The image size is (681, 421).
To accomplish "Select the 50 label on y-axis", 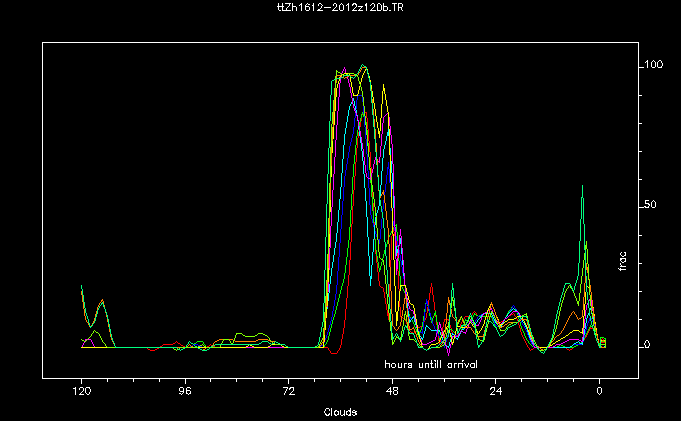I will coord(652,205).
